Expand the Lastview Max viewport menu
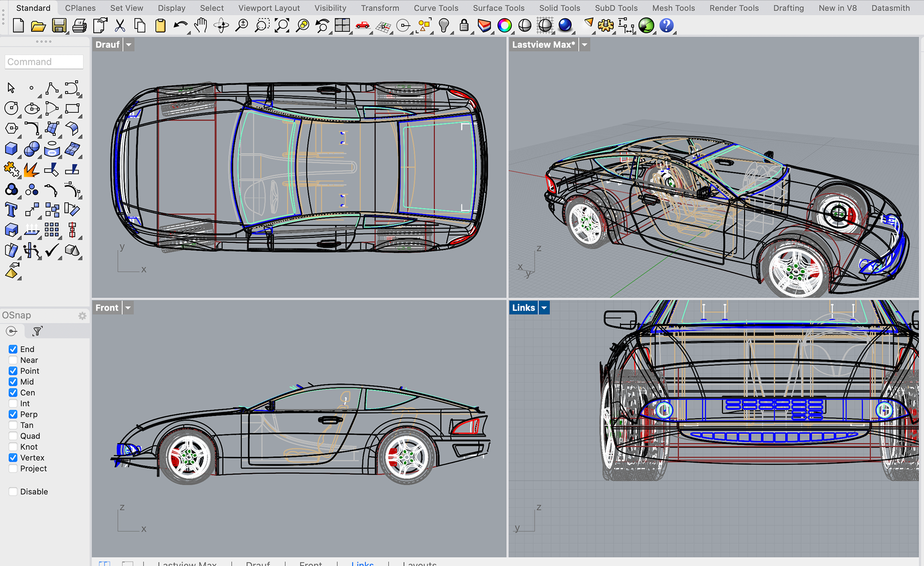924x566 pixels. (584, 45)
